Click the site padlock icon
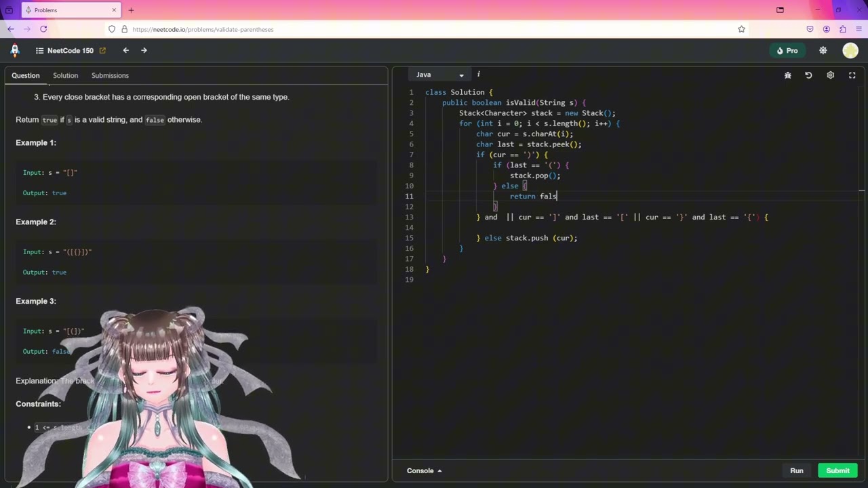 click(x=124, y=29)
